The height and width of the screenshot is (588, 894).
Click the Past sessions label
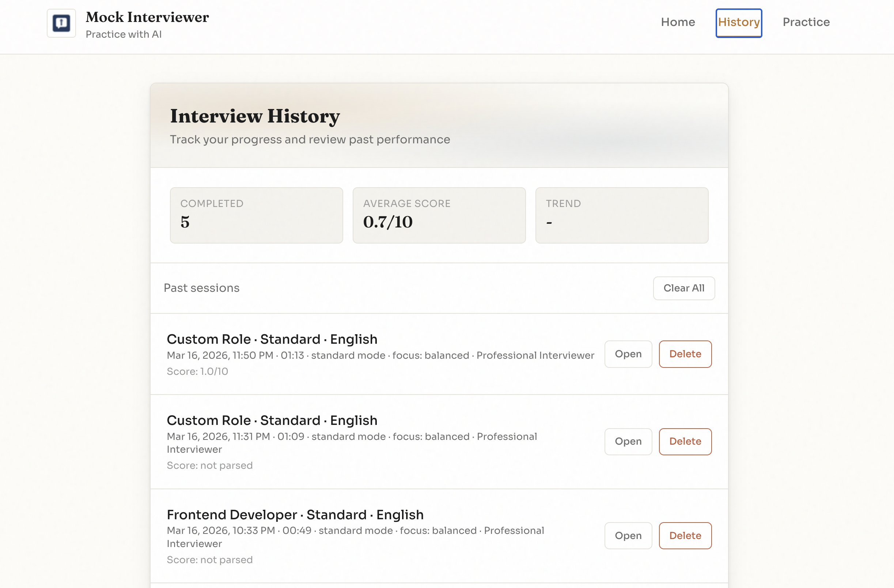(201, 288)
